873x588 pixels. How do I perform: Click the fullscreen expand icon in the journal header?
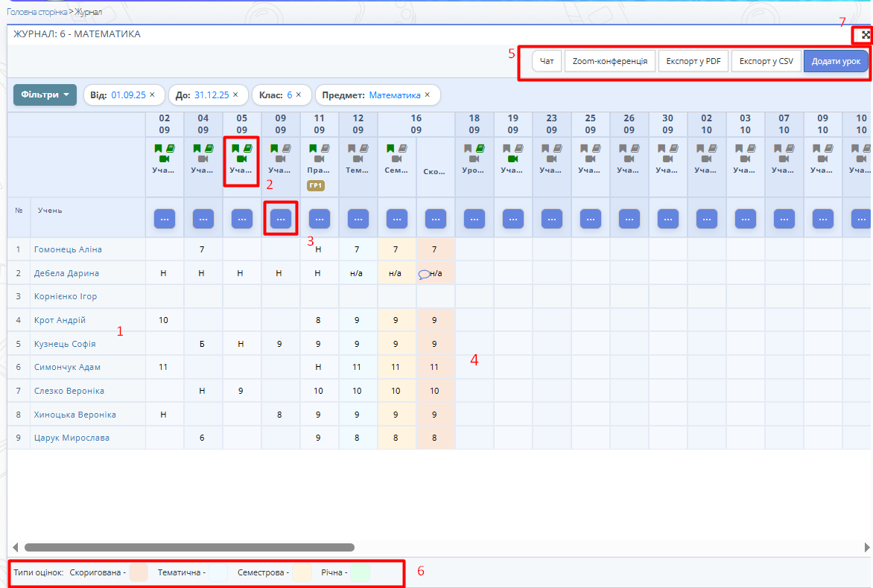(866, 35)
